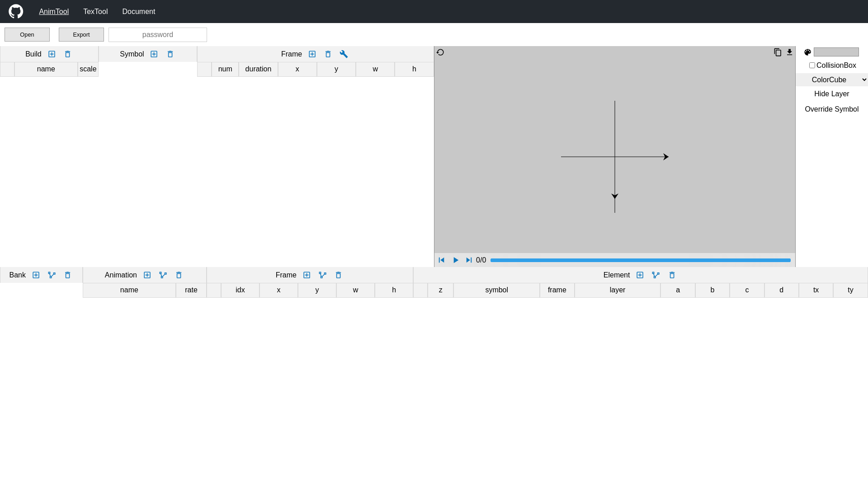Click the Element d column header
The width and height of the screenshot is (868, 488).
(x=781, y=290)
